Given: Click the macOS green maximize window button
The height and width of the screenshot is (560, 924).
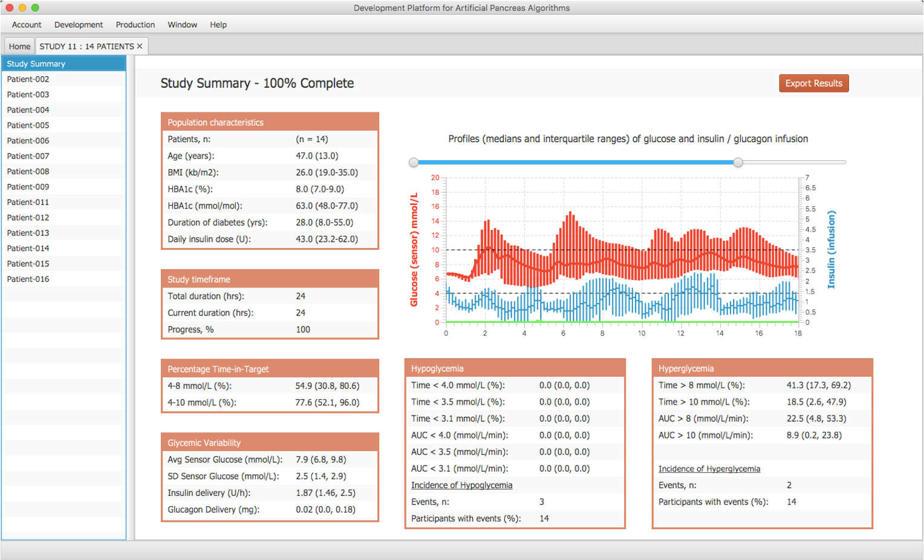Looking at the screenshot, I should pos(35,8).
